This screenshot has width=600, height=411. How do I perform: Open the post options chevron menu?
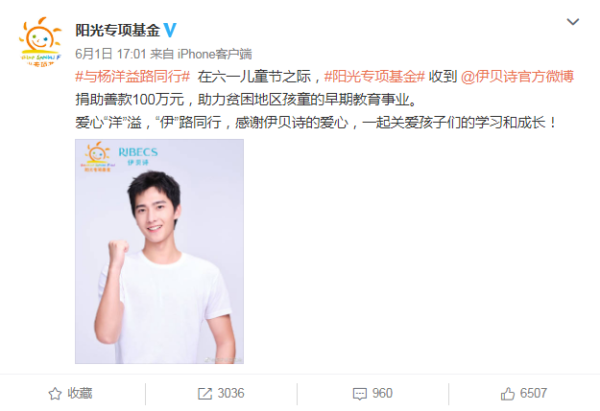(572, 22)
